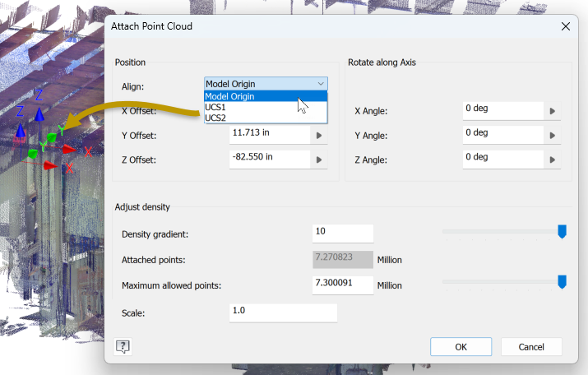This screenshot has height=375, width=588.
Task: Open the help icon at dialog bottom
Action: [x=123, y=347]
